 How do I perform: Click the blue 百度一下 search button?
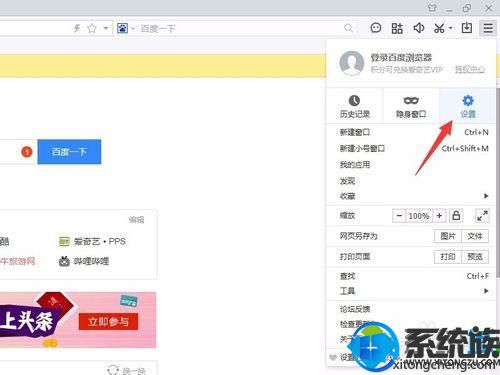(x=69, y=152)
